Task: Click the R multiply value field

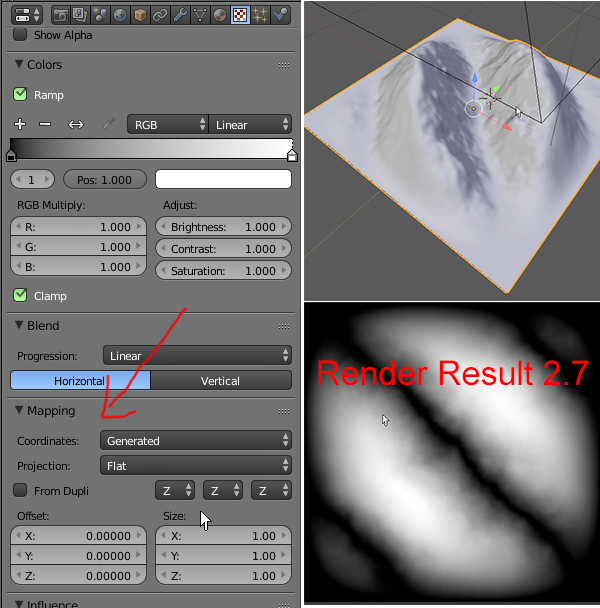Action: pyautogui.click(x=78, y=226)
